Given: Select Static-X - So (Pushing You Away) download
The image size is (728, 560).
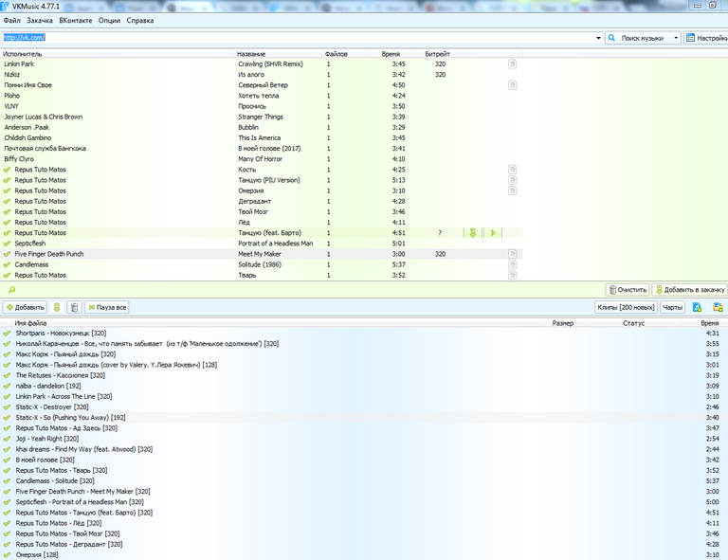Looking at the screenshot, I should [x=364, y=418].
